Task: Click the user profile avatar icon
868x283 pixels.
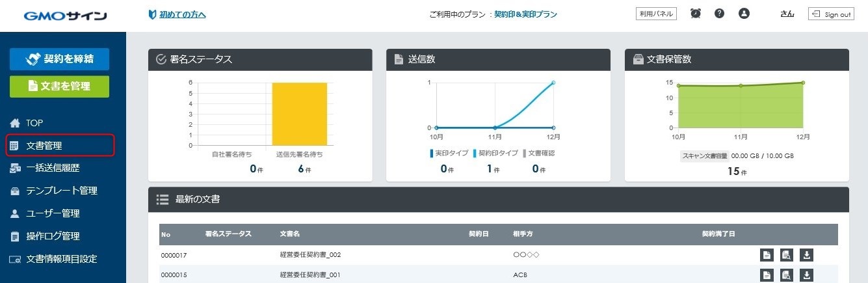Action: [744, 14]
